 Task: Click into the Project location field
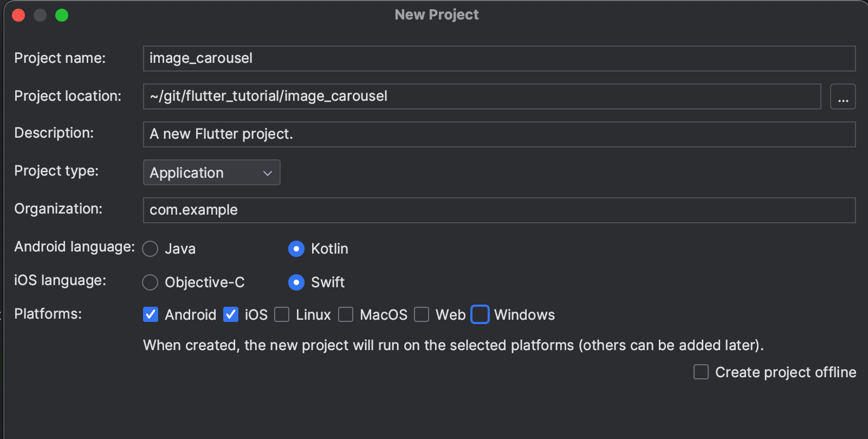[x=481, y=96]
